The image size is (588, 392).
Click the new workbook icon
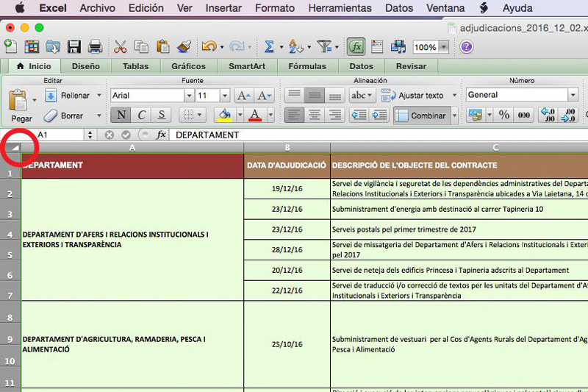pyautogui.click(x=10, y=47)
